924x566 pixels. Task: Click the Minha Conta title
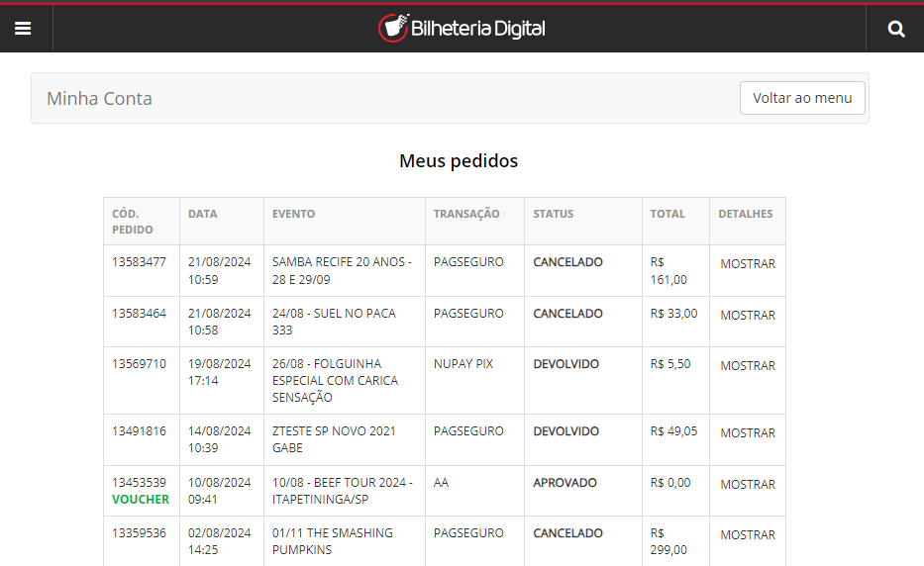click(99, 98)
